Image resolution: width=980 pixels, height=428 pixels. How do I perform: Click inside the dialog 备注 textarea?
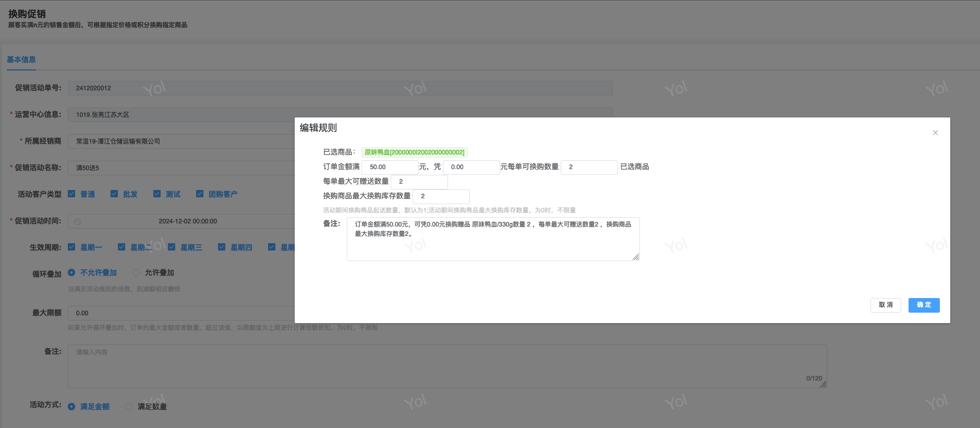493,239
